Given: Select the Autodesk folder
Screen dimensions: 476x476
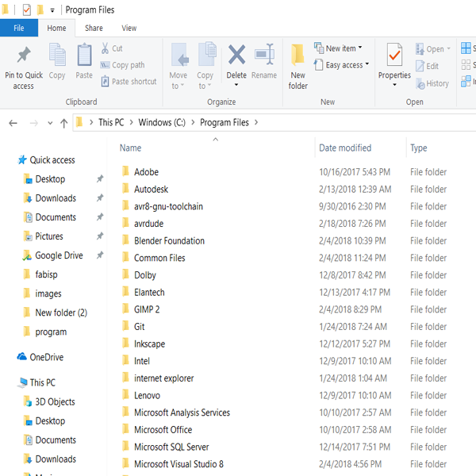Looking at the screenshot, I should point(151,189).
